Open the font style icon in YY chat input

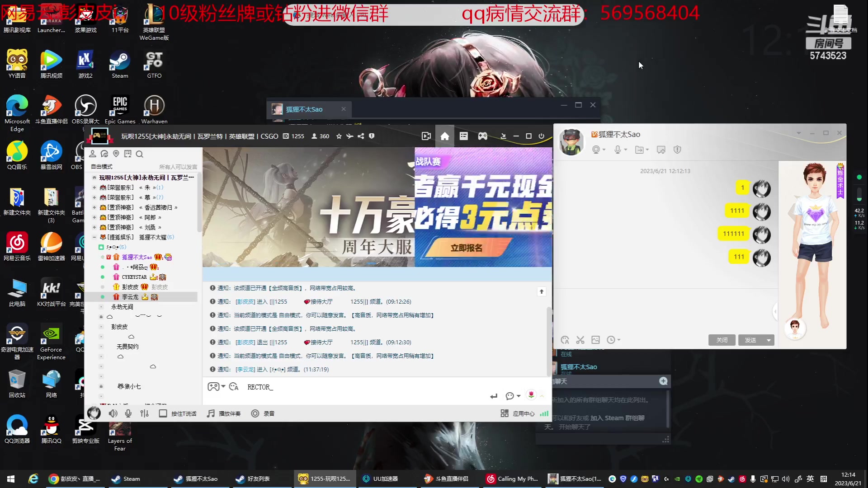pyautogui.click(x=234, y=387)
